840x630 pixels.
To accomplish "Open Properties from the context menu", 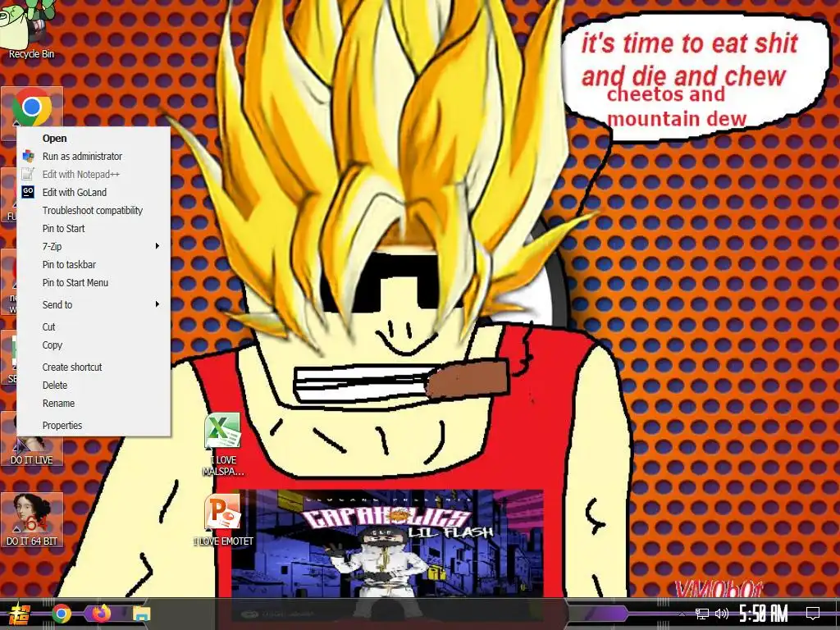I will tap(94, 426).
